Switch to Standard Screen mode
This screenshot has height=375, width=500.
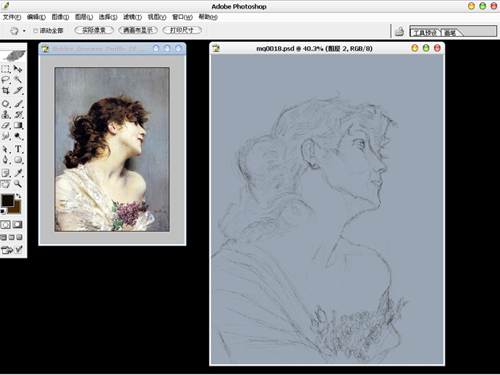point(4,237)
